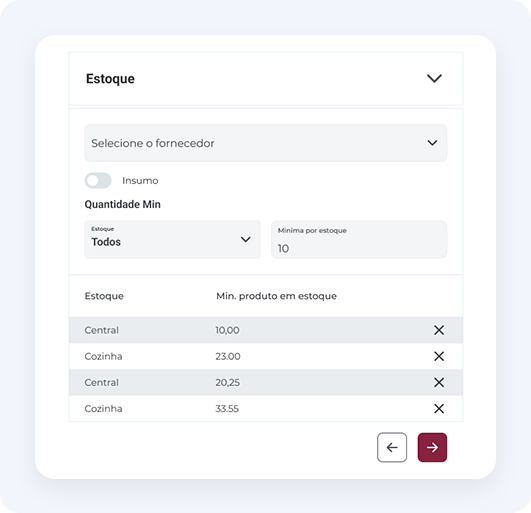
Task: Focus the Minima por estoque input field
Action: click(359, 239)
